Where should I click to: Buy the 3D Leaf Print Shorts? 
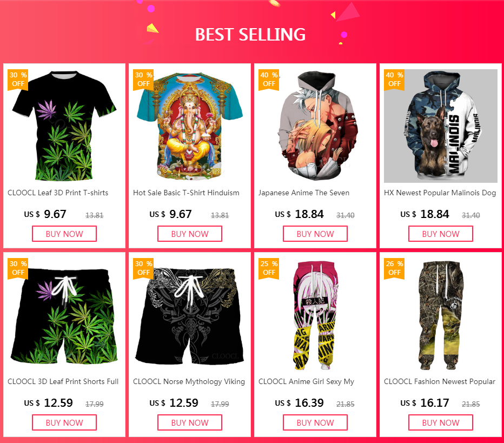click(x=64, y=422)
